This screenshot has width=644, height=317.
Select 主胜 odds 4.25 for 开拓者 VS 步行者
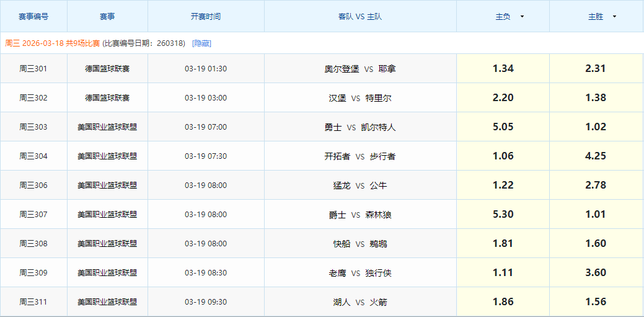tap(596, 156)
